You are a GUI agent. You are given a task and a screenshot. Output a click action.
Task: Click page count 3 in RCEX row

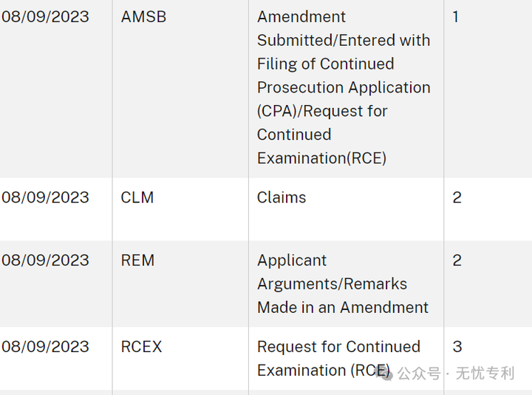click(457, 347)
